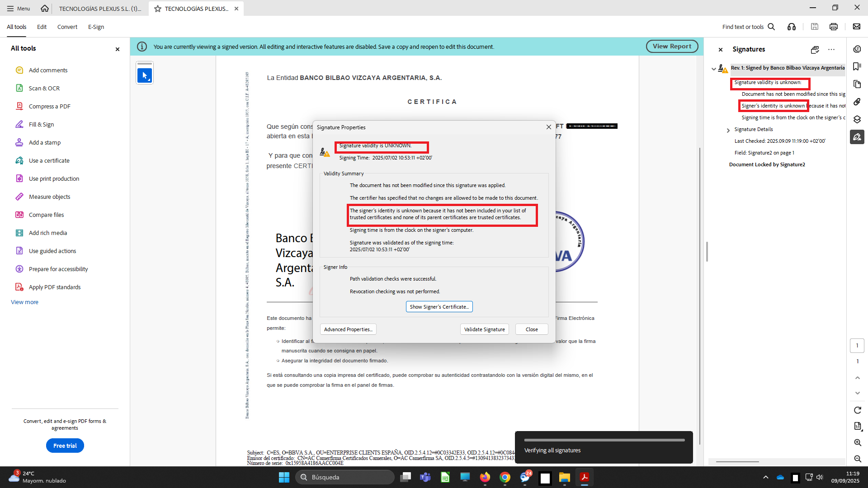The image size is (868, 488).
Task: Open the Scan & OCR tool
Action: point(44,88)
